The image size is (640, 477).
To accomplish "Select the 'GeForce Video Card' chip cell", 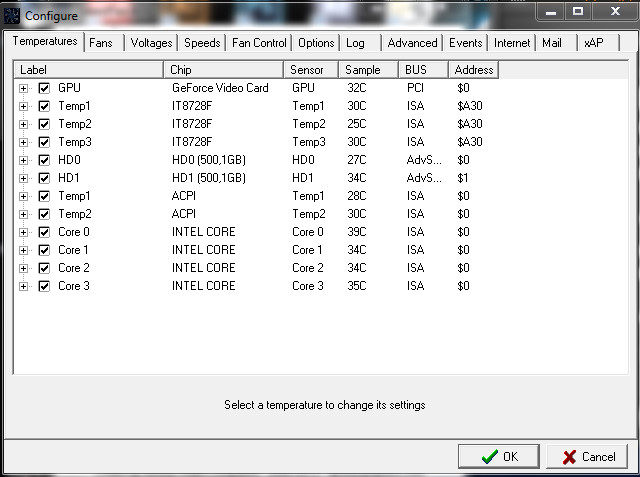I will tap(220, 88).
